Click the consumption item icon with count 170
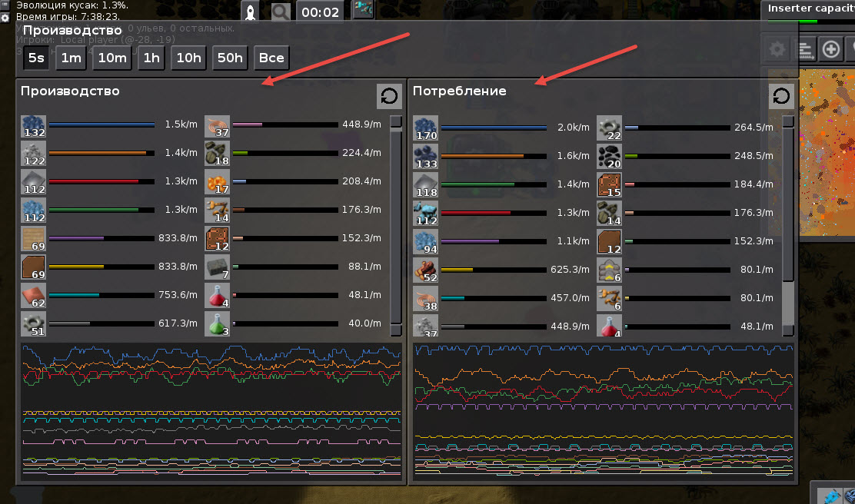Viewport: 855px width, 504px height. point(425,129)
